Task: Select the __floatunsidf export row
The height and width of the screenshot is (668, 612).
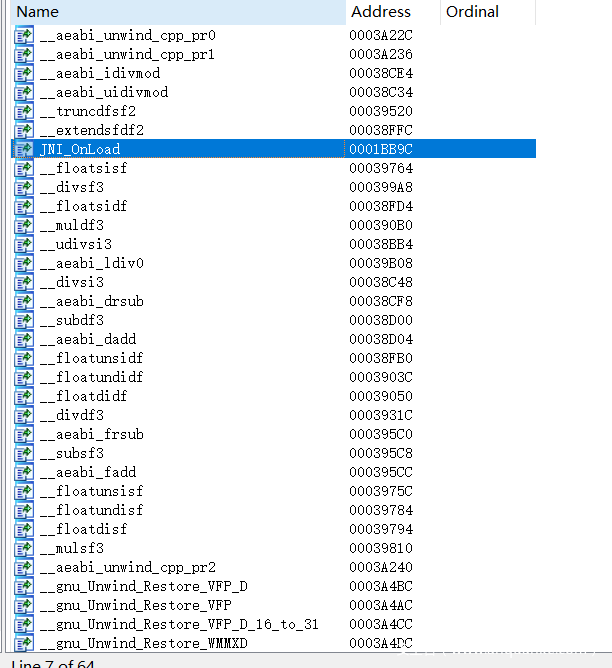Action: [92, 358]
